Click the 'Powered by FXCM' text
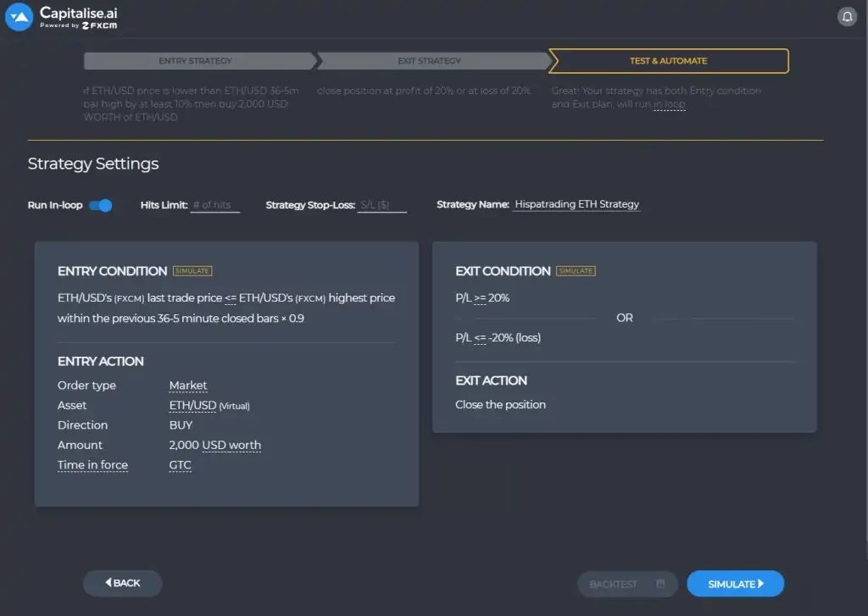 [x=79, y=25]
